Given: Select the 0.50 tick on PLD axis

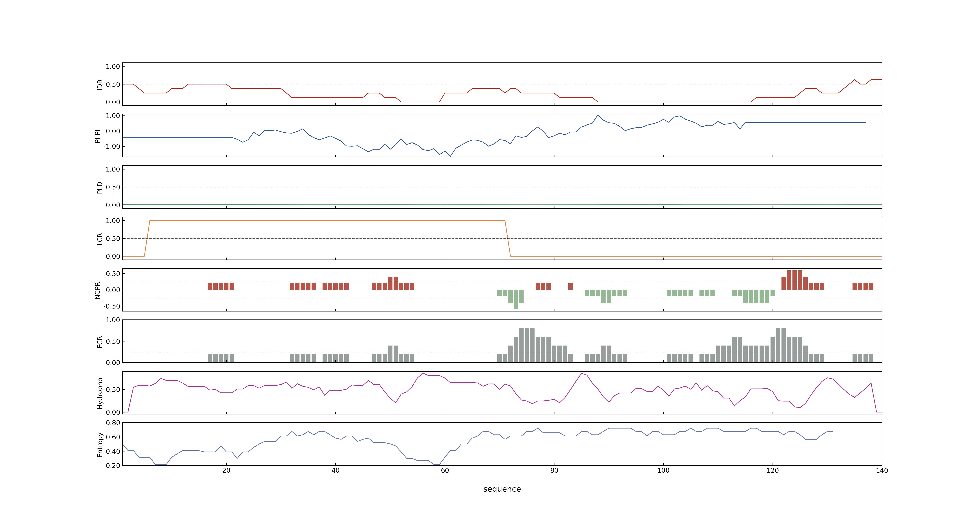Looking at the screenshot, I should [113, 187].
